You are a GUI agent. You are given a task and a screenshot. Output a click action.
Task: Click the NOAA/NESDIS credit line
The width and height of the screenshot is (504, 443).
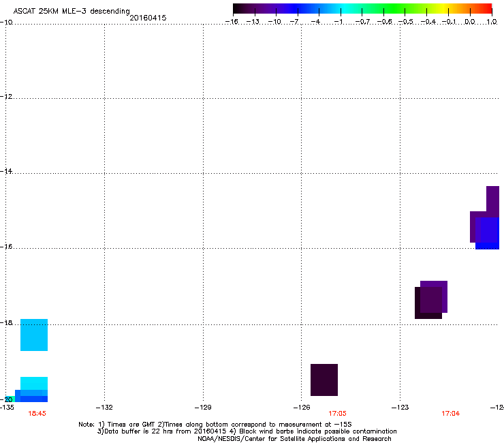tap(294, 439)
